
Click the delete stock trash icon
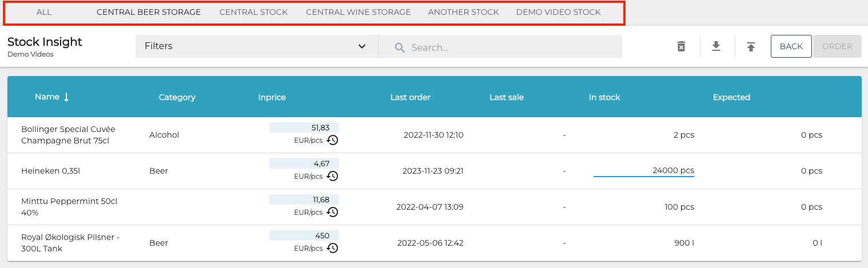point(681,47)
